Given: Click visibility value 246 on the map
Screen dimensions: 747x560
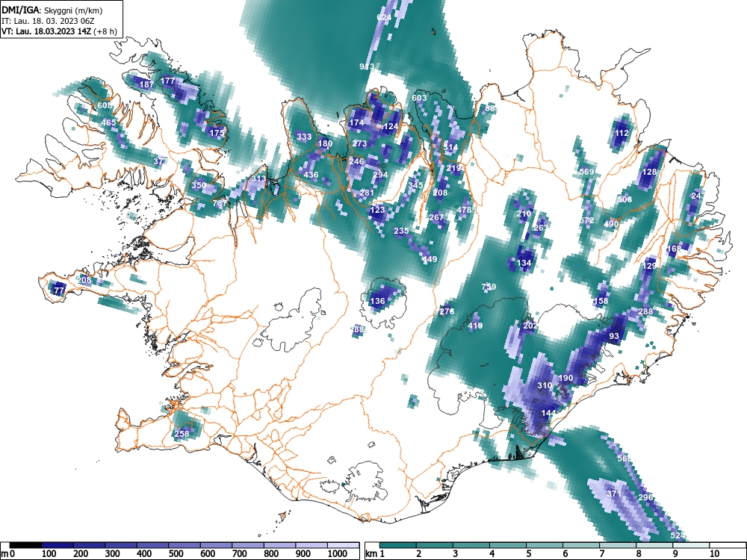Looking at the screenshot, I should 357,161.
